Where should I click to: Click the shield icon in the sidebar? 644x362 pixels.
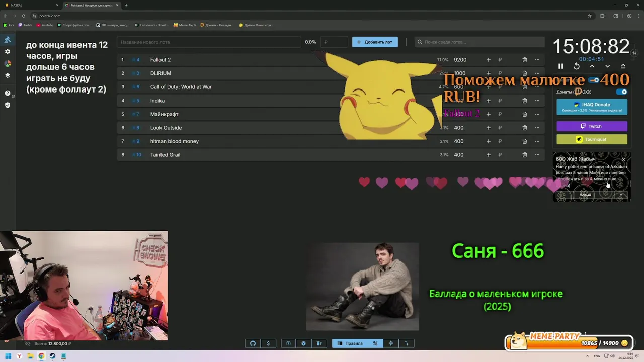coord(8,105)
